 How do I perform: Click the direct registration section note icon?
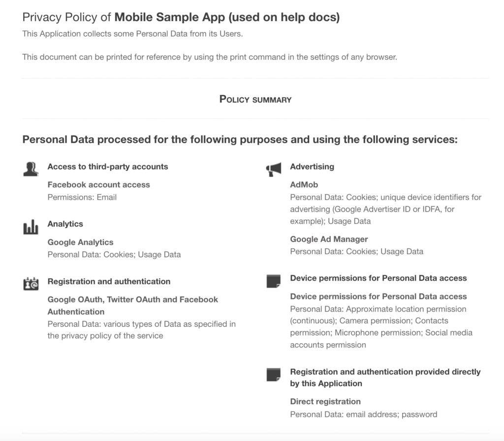click(273, 374)
